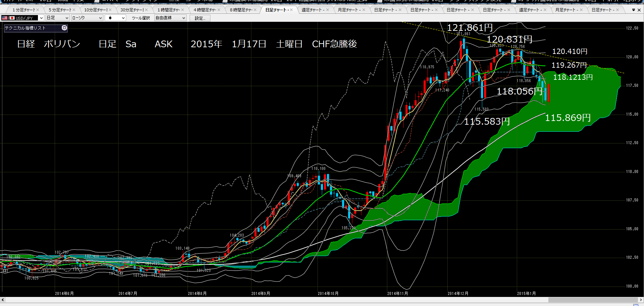
Task: Close the active 日足チャート tab
Action: tap(291, 10)
